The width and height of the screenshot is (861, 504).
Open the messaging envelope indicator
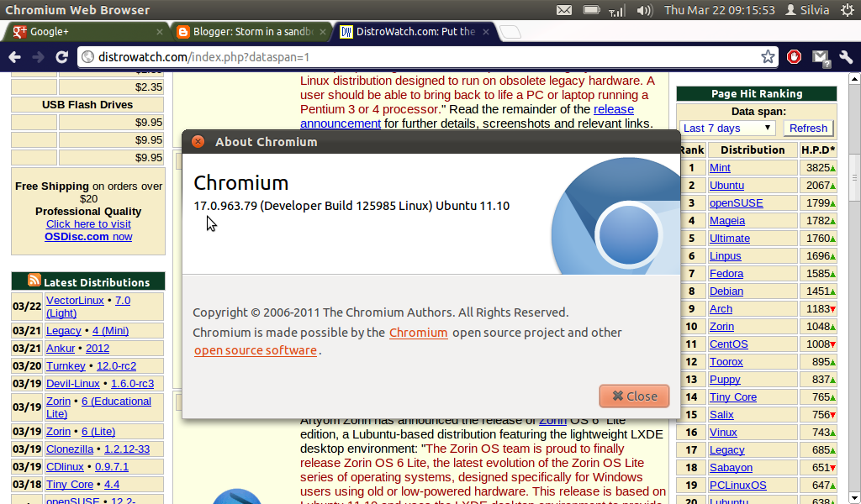click(x=564, y=10)
